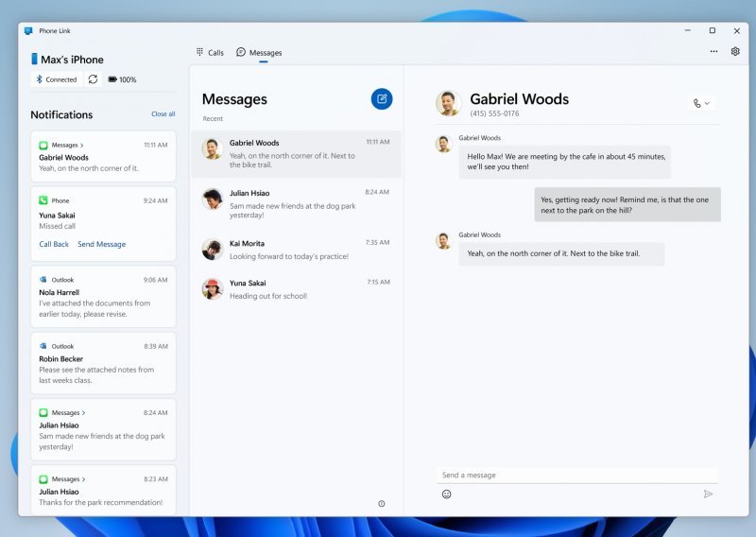Open Yuna Sakai conversation Heading out for school
The image size is (756, 537).
[x=296, y=289]
